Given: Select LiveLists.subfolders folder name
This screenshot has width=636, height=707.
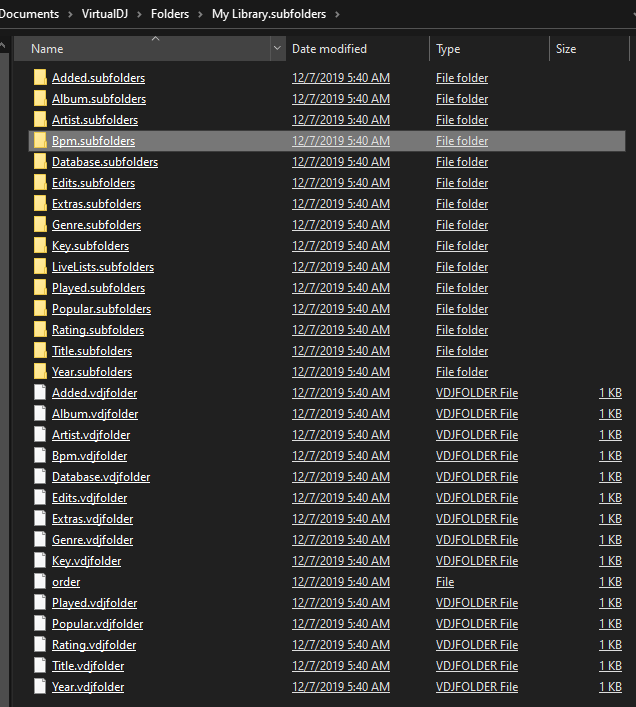Looking at the screenshot, I should tap(103, 266).
